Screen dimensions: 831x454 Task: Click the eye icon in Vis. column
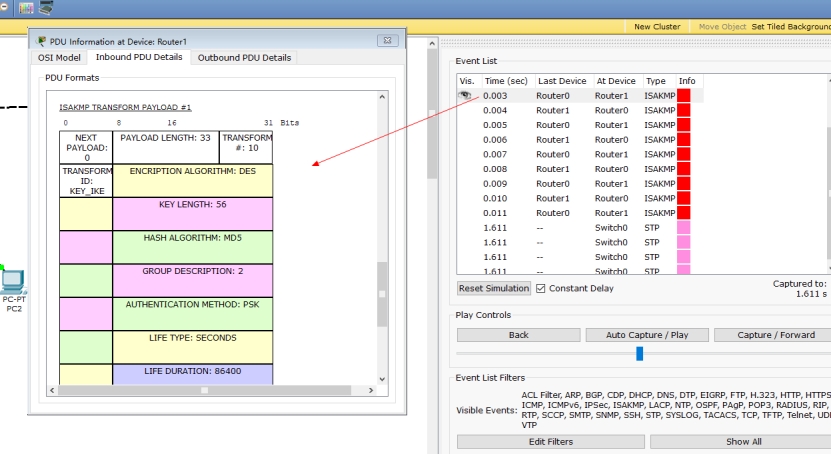coord(465,95)
